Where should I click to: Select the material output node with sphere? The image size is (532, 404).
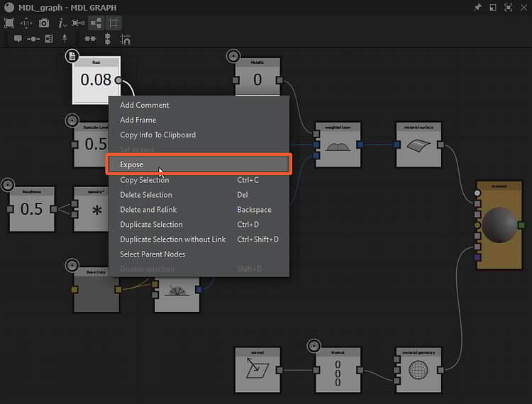[x=499, y=225]
